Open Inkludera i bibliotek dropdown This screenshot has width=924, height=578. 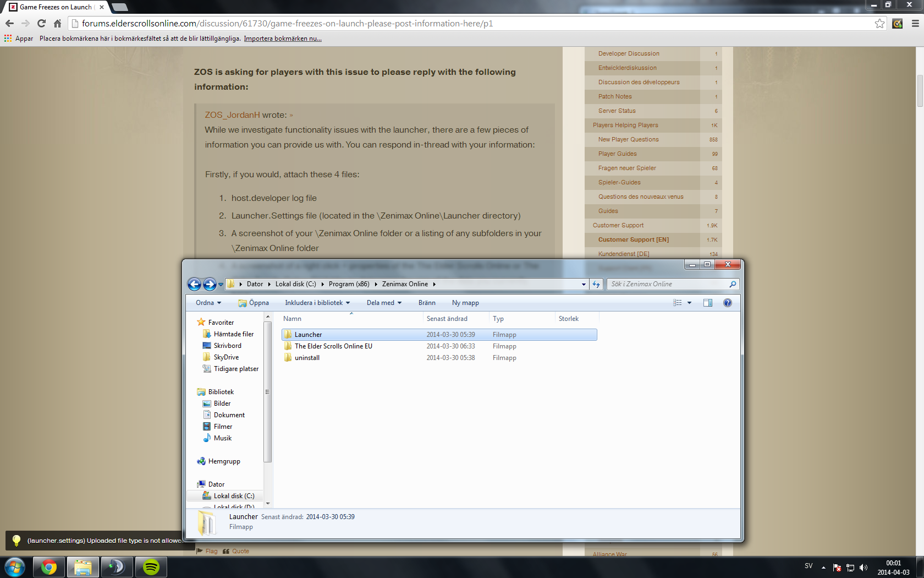317,303
